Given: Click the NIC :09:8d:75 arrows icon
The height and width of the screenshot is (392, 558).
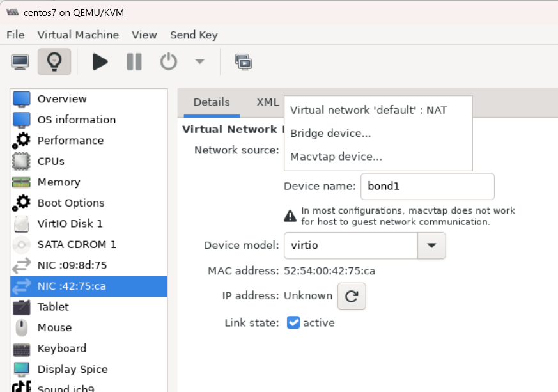Looking at the screenshot, I should coord(21,265).
